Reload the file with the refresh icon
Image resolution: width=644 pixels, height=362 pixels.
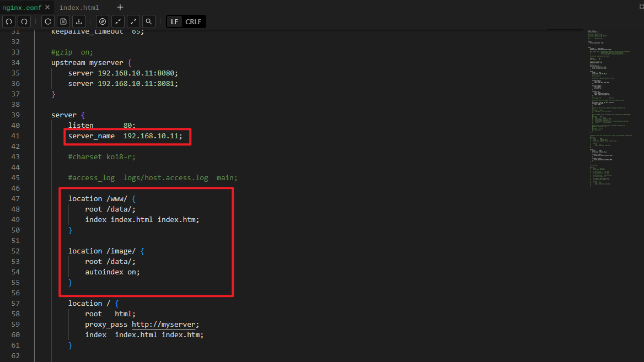tap(48, 21)
